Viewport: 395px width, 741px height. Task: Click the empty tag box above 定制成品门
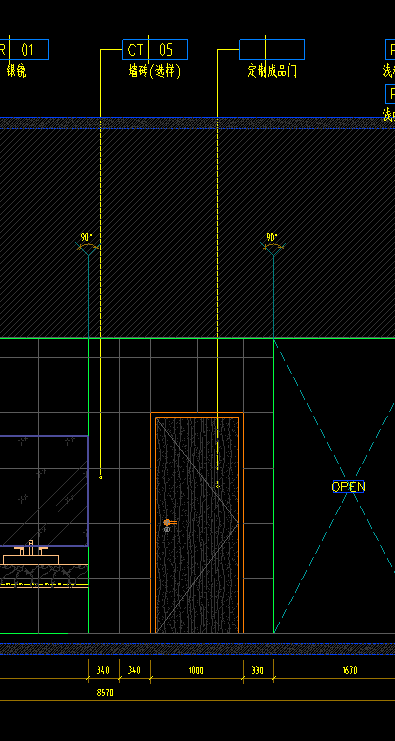pyautogui.click(x=272, y=50)
